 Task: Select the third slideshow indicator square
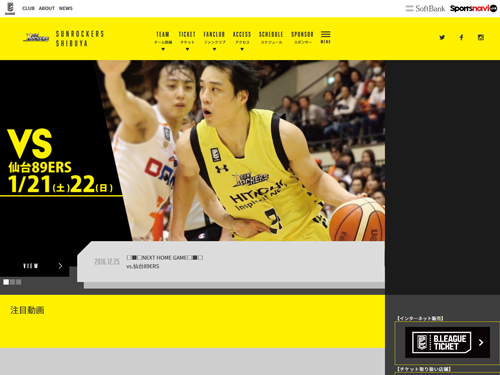[19, 282]
